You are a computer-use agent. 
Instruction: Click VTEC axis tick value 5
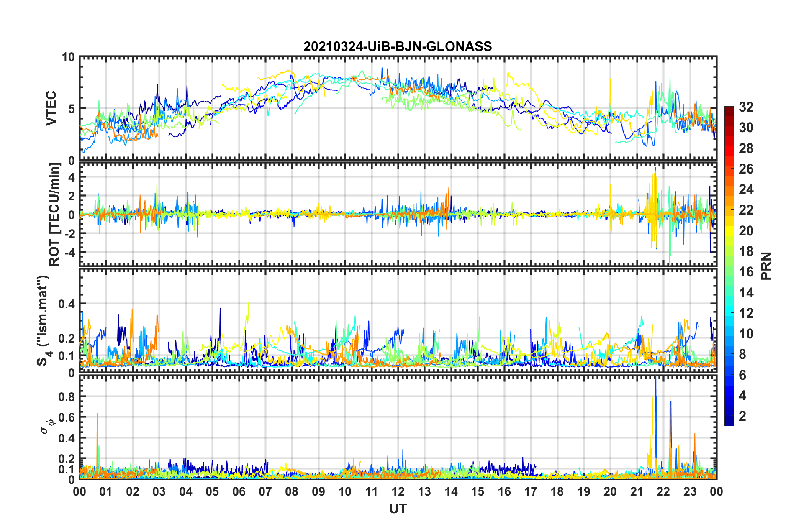[72, 109]
